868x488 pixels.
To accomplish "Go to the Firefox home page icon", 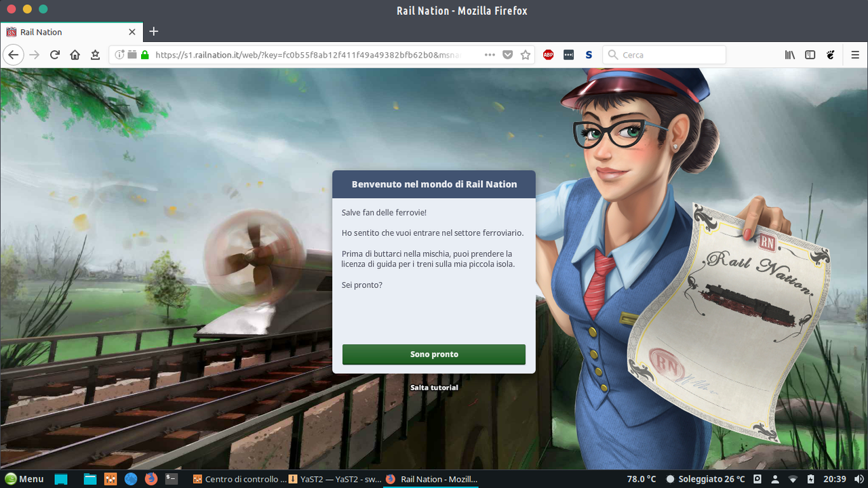I will tap(75, 55).
